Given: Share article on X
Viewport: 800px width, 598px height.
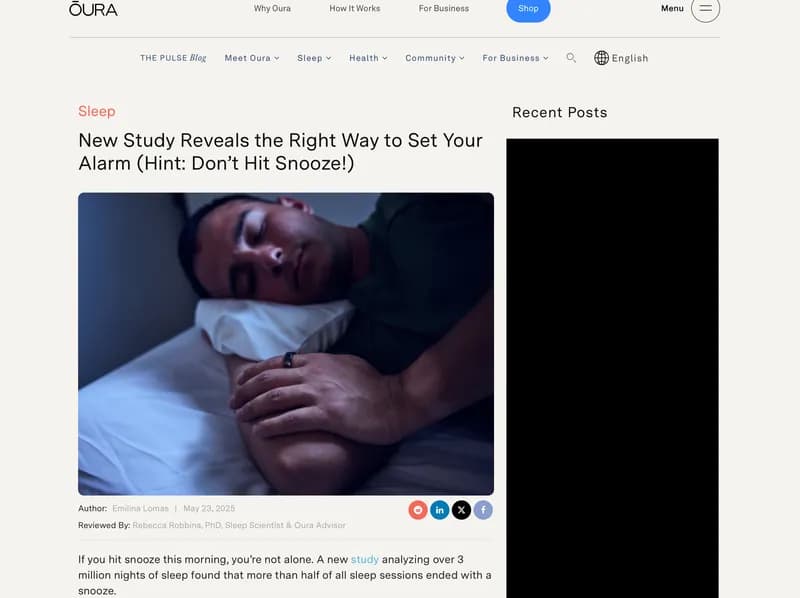Looking at the screenshot, I should [x=461, y=510].
